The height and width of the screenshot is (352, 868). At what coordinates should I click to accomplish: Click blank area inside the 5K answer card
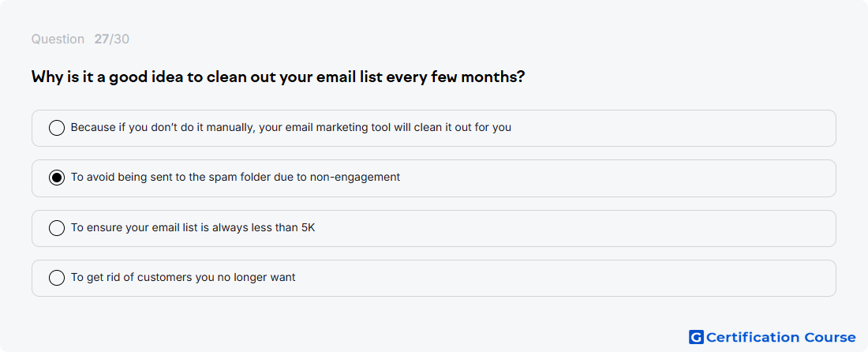[x=554, y=228]
